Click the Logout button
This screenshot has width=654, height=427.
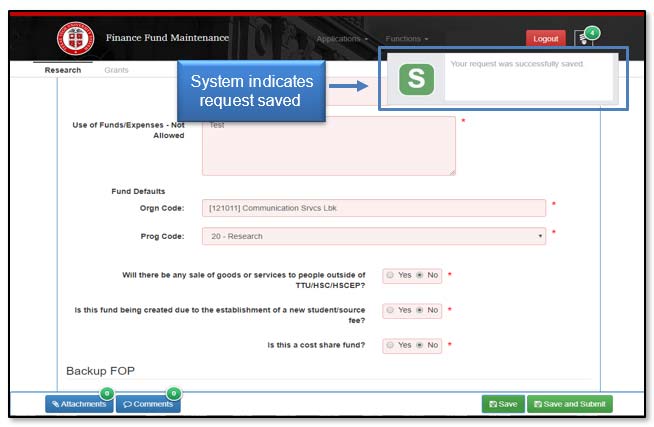546,39
